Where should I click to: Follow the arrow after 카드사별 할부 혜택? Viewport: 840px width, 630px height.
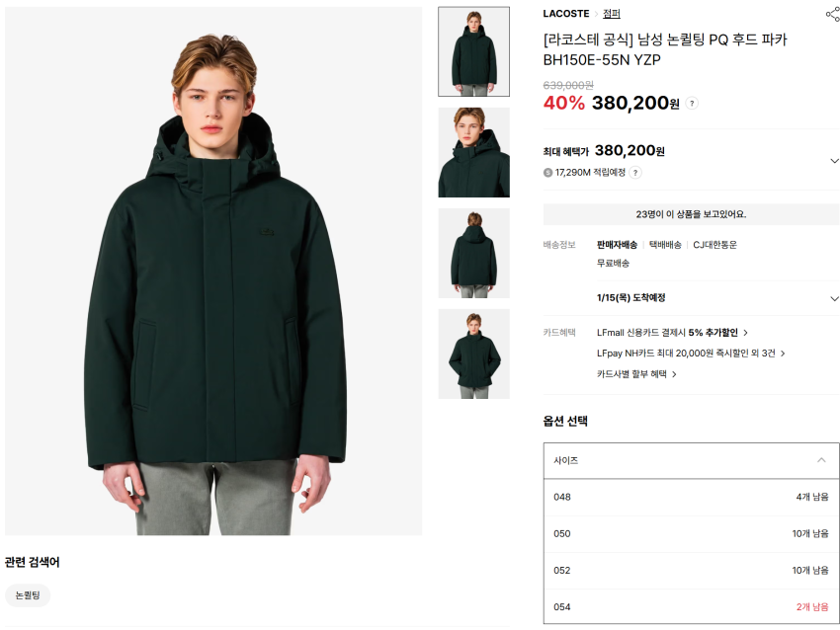674,374
